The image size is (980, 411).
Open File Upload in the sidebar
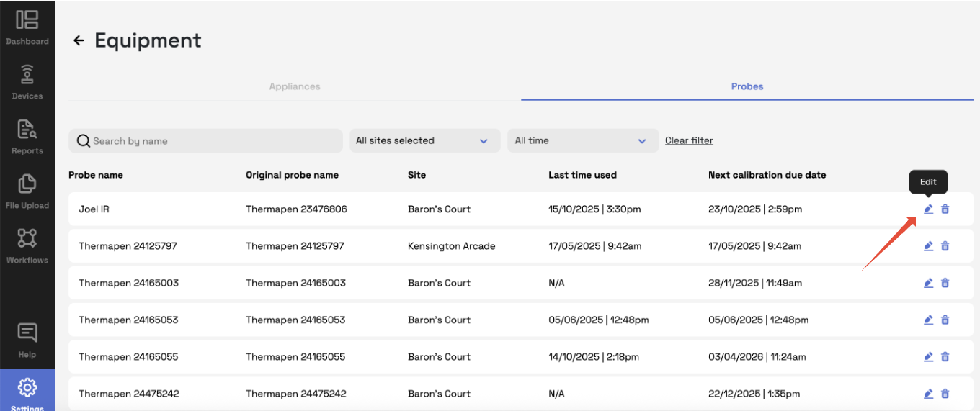point(27,191)
